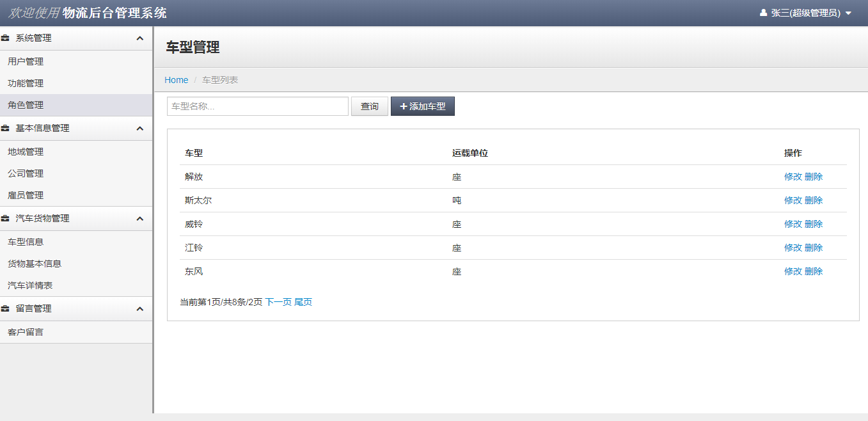Select 威铃 cell in table

click(194, 224)
